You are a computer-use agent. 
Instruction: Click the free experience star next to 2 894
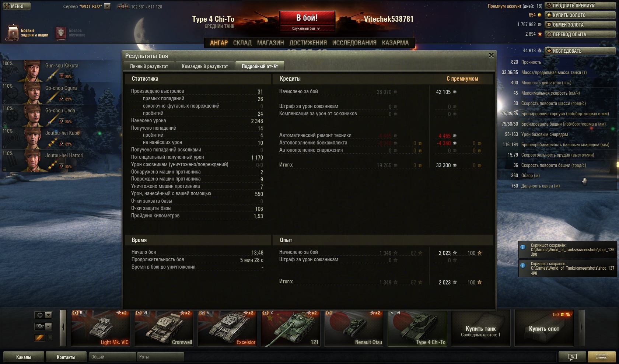tap(540, 34)
